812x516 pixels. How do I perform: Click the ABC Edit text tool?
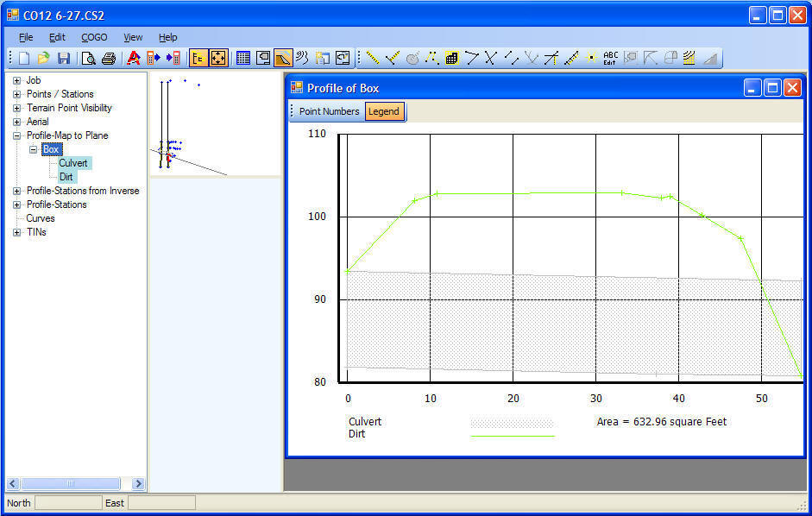click(611, 59)
